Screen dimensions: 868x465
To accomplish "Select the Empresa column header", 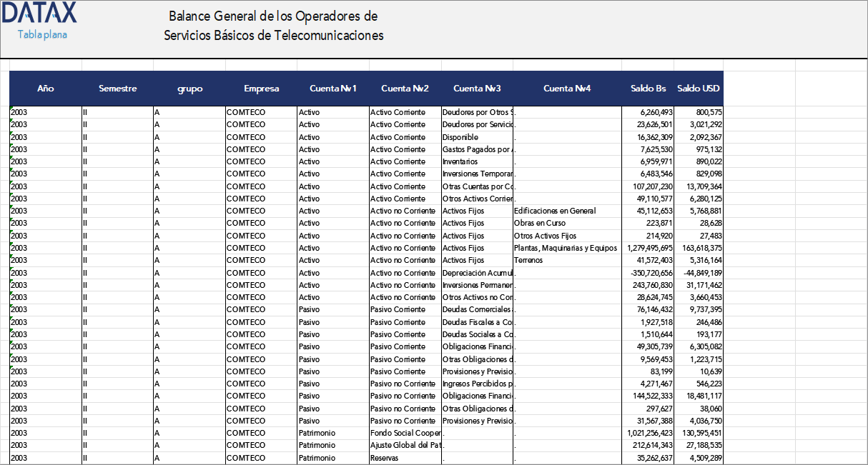I will click(x=262, y=89).
